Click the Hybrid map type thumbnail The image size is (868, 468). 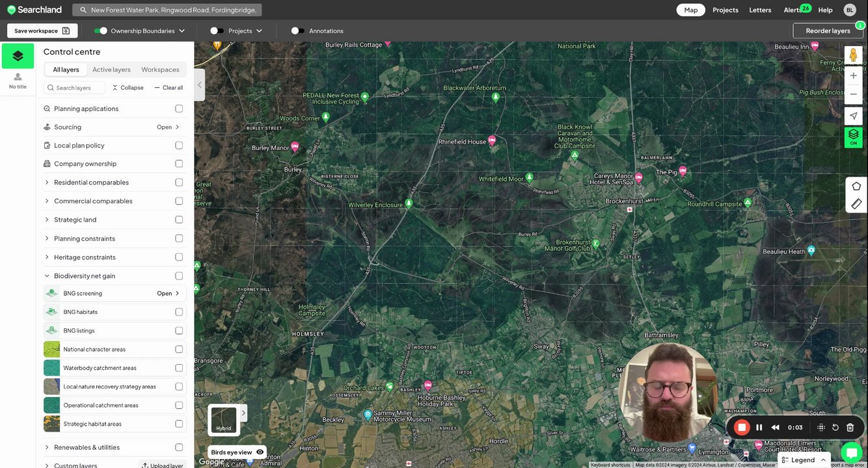pyautogui.click(x=224, y=419)
